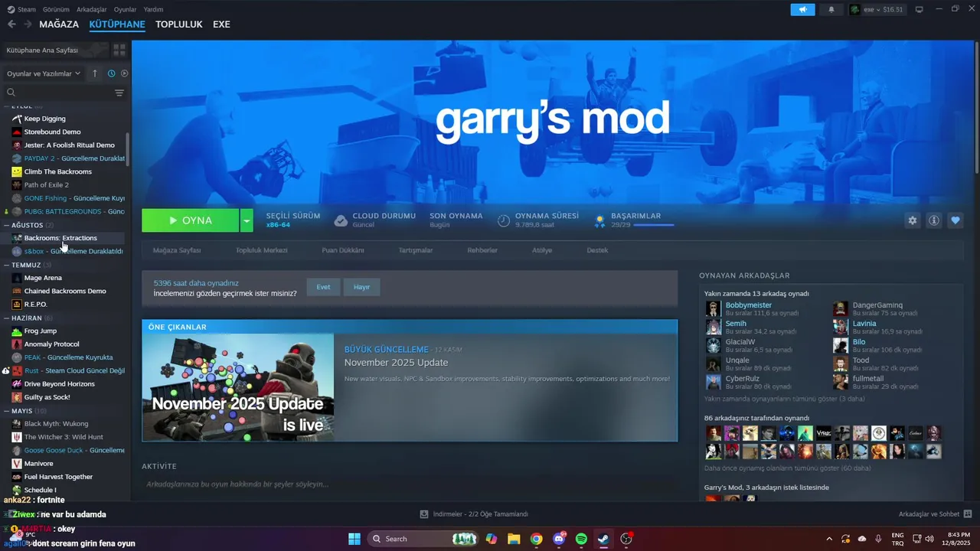Viewport: 980px width, 551px height.
Task: Open the play options dropdown arrow
Action: tap(247, 220)
